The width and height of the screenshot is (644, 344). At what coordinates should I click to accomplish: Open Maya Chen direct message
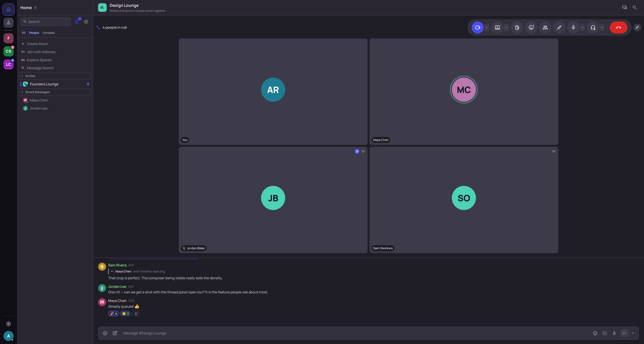(x=56, y=100)
